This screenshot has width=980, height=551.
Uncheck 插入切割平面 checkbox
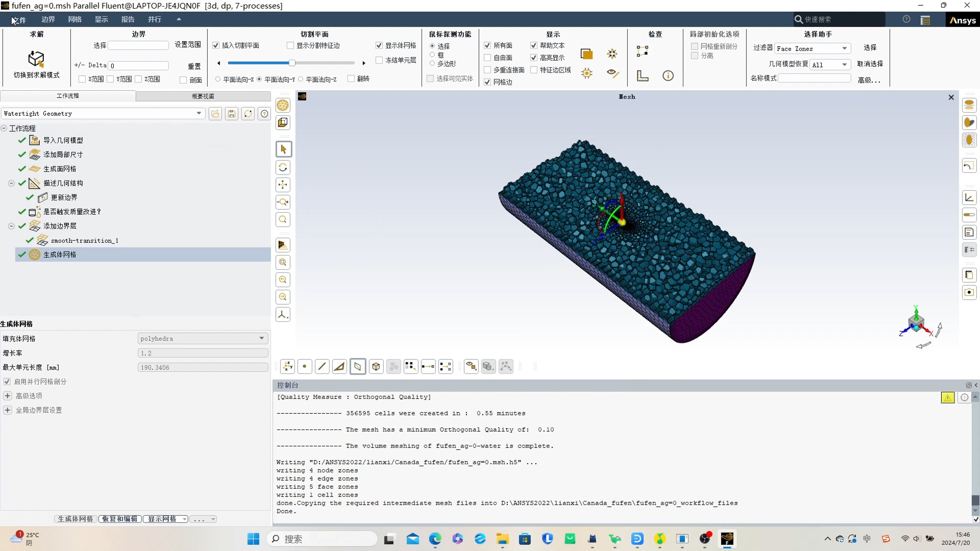(216, 46)
